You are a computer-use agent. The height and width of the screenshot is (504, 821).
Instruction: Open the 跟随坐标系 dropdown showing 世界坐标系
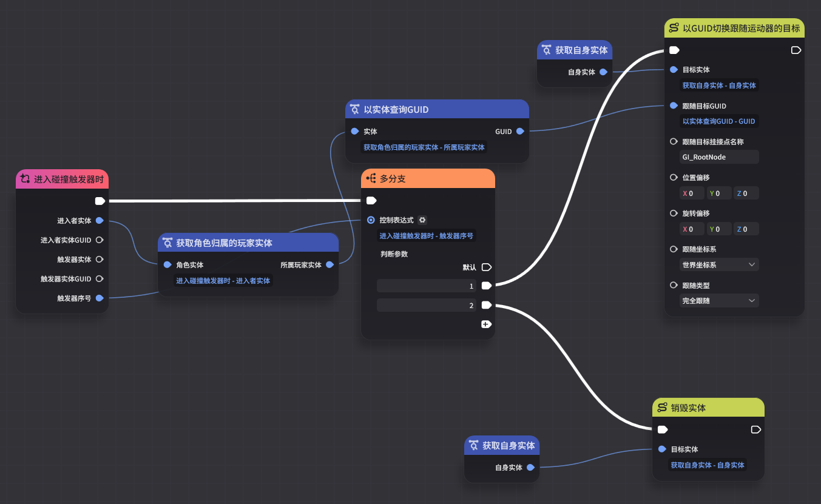[719, 265]
